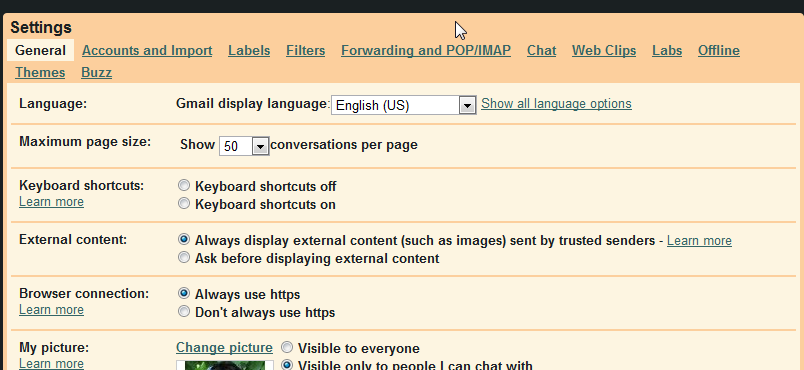Choose Always display external content option
The width and height of the screenshot is (804, 370).
(x=184, y=239)
